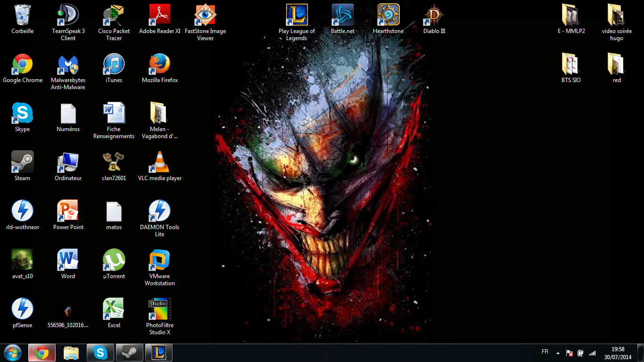Screen dimensions: 644x362
Task: Select the µTorrent shortcut
Action: pyautogui.click(x=114, y=260)
